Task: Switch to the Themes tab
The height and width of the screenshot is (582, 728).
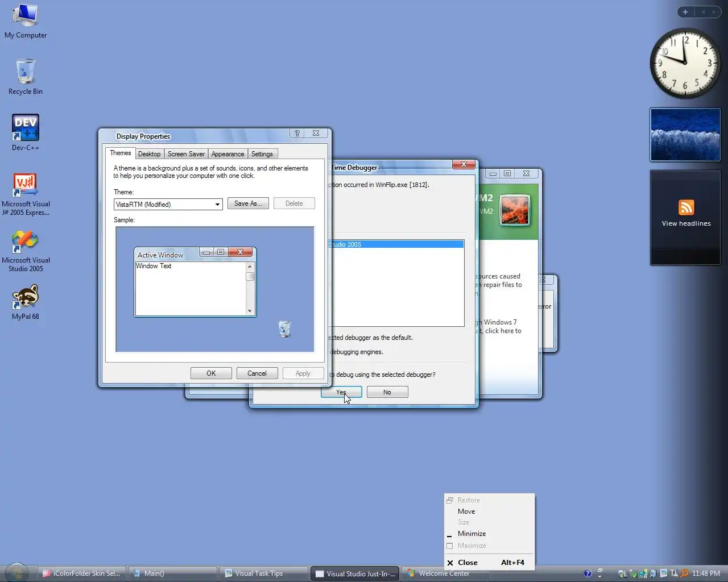Action: pos(120,153)
